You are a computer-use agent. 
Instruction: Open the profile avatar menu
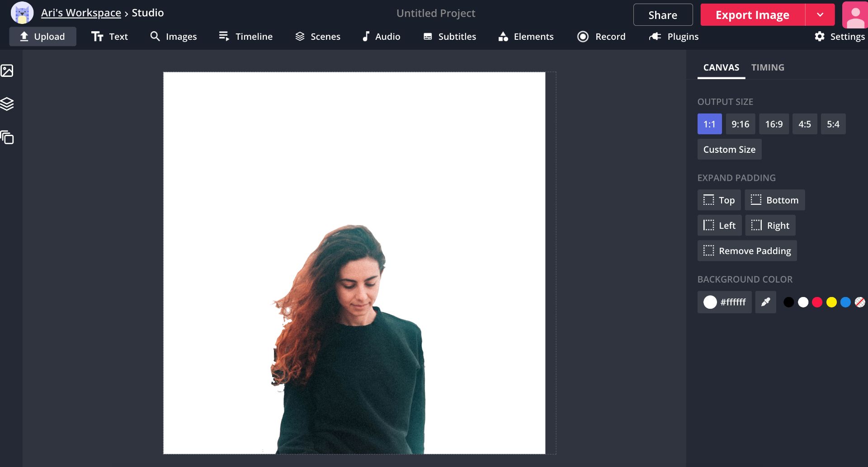tap(856, 14)
